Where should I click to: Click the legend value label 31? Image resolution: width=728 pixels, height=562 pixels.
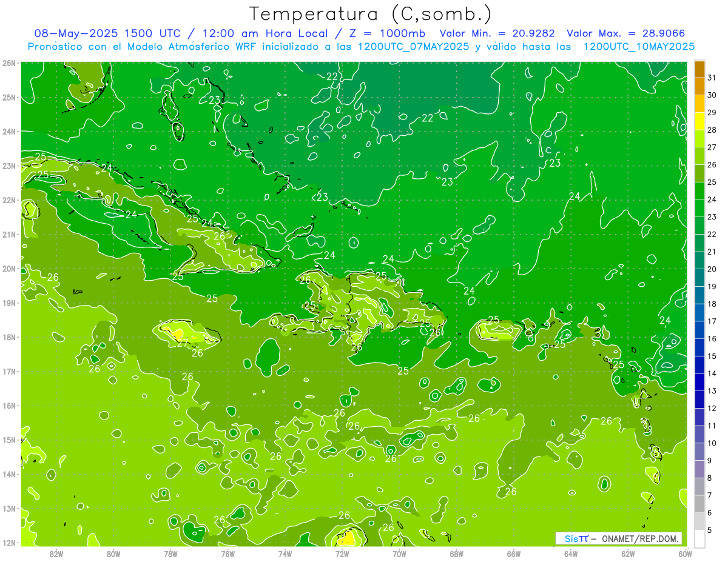click(712, 78)
